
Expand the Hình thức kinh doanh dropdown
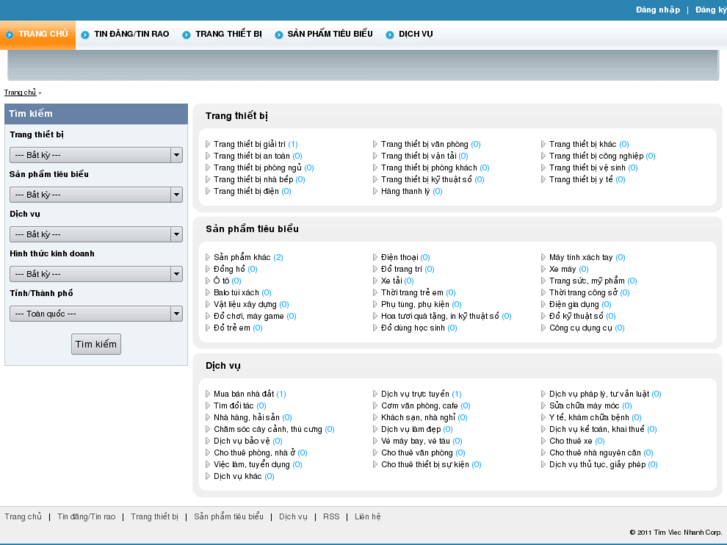tap(96, 274)
